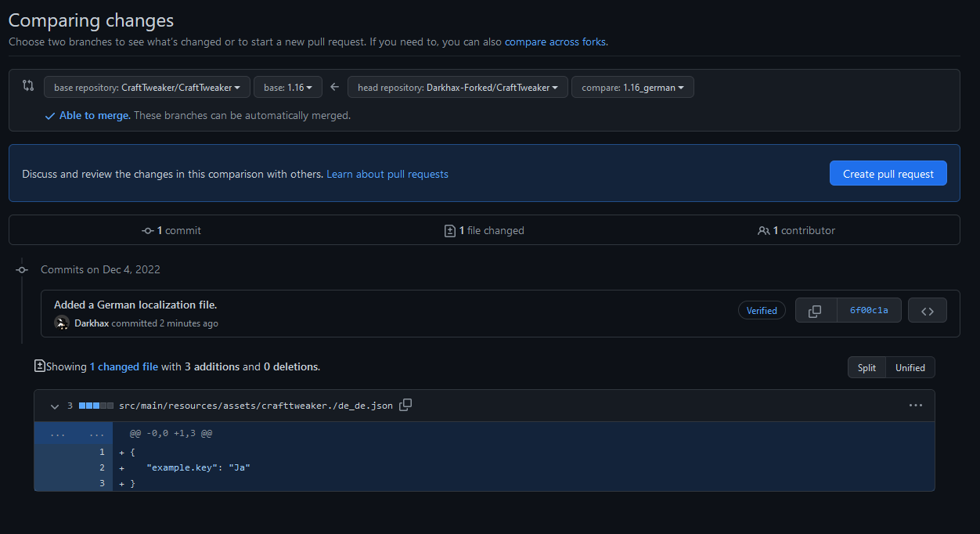The width and height of the screenshot is (980, 534).
Task: Click the Verified commit badge
Action: (761, 311)
